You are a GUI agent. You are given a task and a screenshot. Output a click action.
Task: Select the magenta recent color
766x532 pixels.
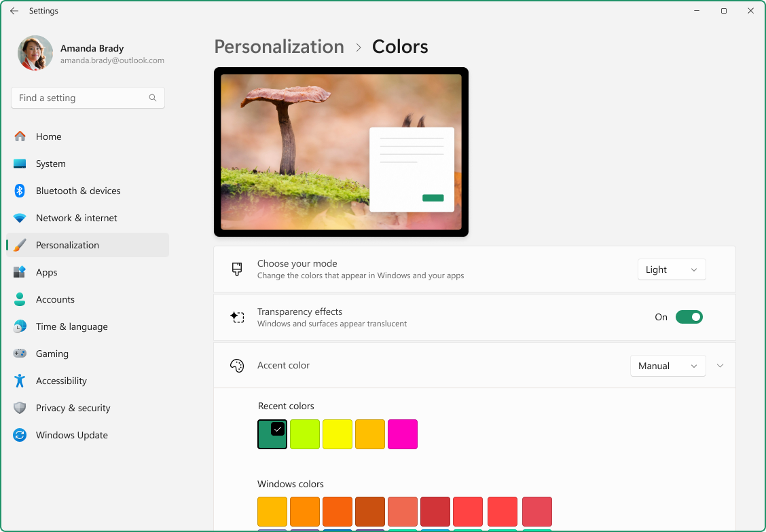403,434
